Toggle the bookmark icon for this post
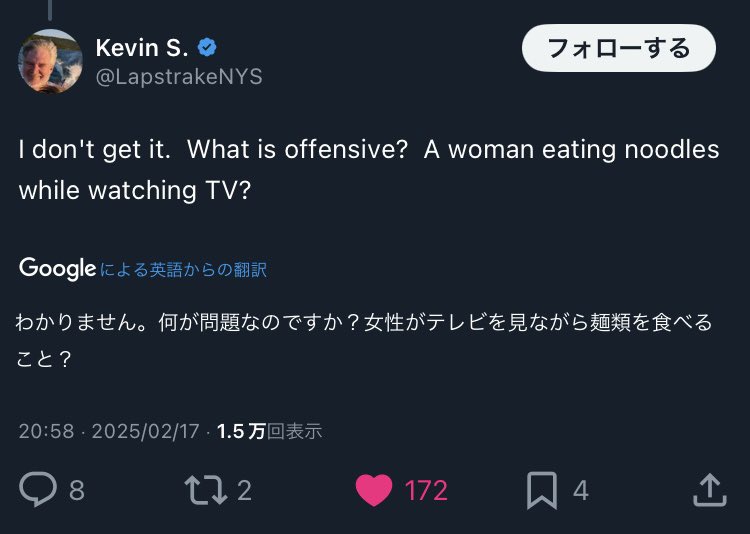750x534 pixels. click(541, 489)
